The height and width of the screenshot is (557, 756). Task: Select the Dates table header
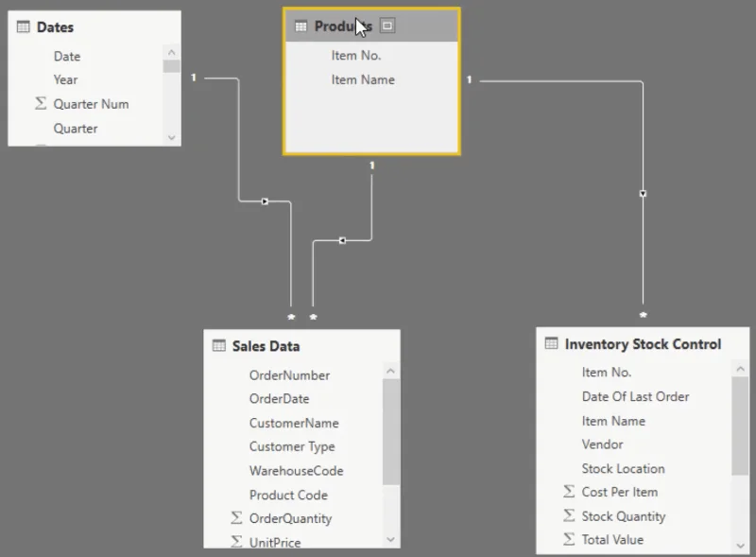[94, 27]
